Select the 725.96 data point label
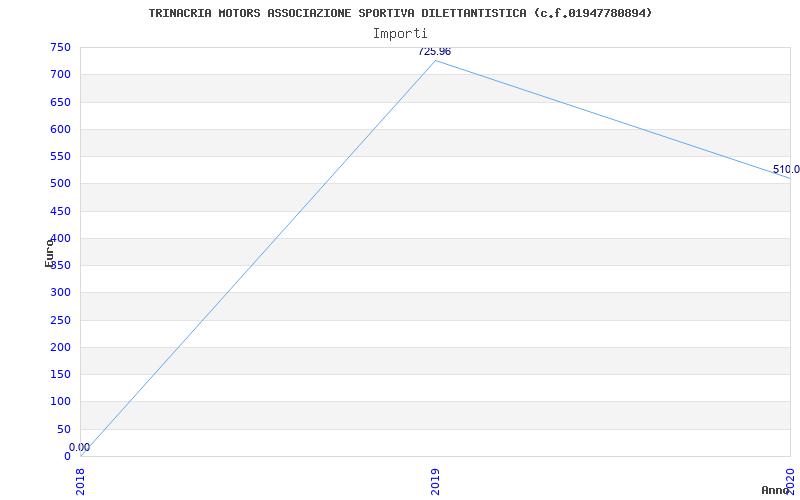 pos(434,52)
